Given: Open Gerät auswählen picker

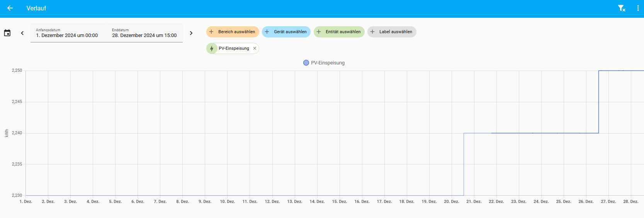Looking at the screenshot, I should click(x=286, y=32).
